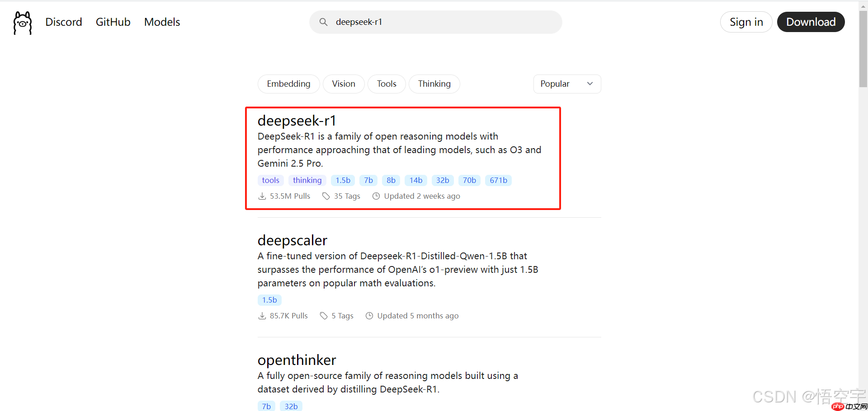Click the Ollama llama logo
The width and height of the screenshot is (868, 411).
(23, 23)
